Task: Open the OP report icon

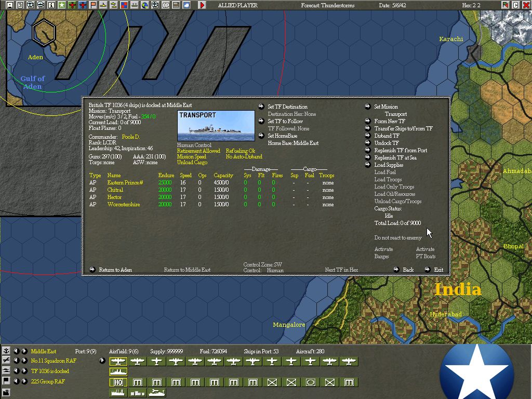Action: 166,5
